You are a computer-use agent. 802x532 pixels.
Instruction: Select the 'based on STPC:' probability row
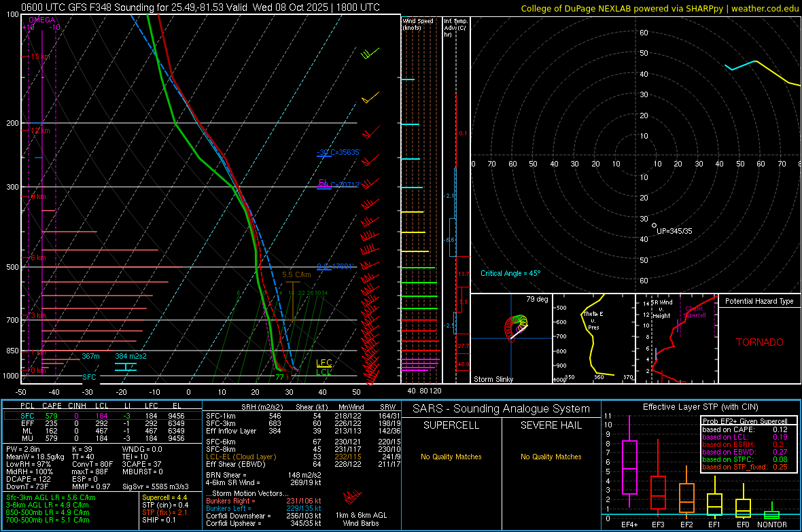pyautogui.click(x=745, y=459)
